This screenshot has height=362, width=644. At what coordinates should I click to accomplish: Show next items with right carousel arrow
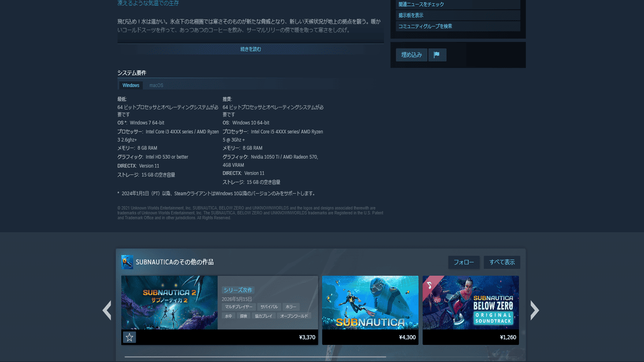point(535,310)
